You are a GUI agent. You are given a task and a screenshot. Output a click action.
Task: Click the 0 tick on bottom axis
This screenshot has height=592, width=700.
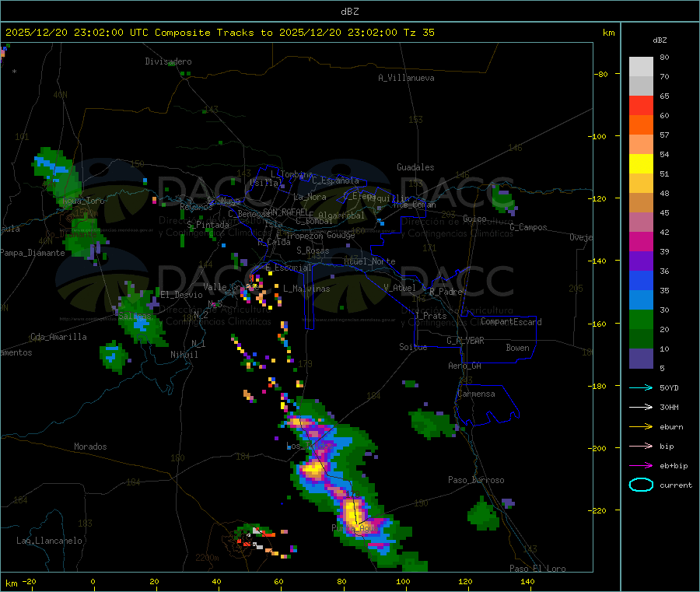(x=93, y=581)
